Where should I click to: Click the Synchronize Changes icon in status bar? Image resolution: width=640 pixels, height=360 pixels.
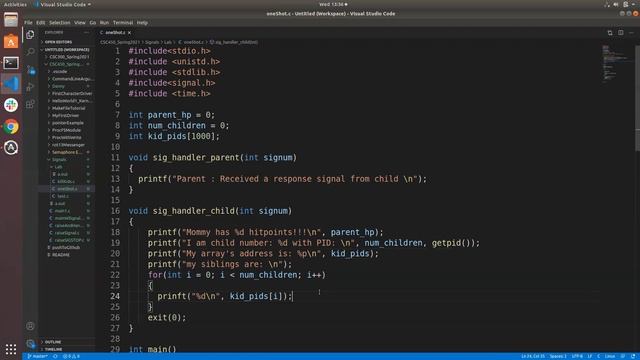[x=55, y=356]
